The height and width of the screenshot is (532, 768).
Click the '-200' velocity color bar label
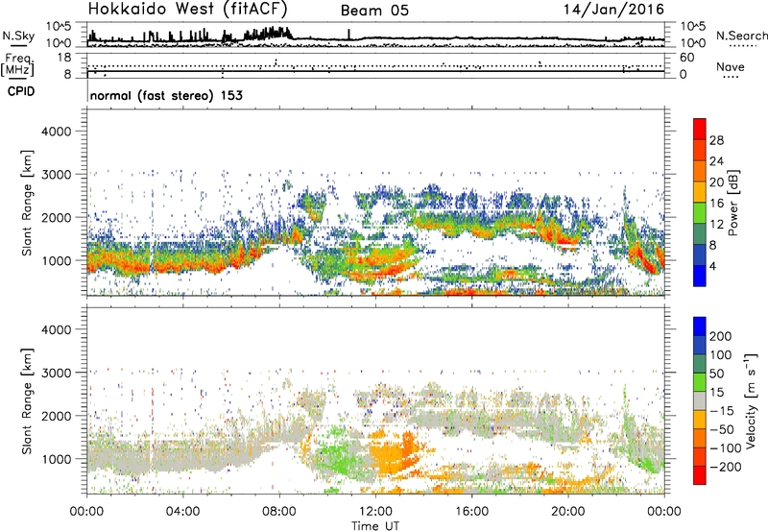point(726,467)
